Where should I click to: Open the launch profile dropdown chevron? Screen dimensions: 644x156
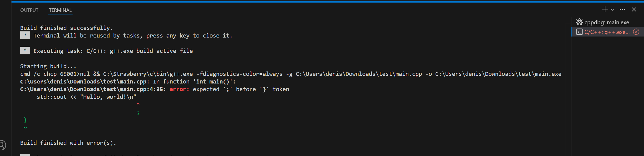[x=612, y=10]
